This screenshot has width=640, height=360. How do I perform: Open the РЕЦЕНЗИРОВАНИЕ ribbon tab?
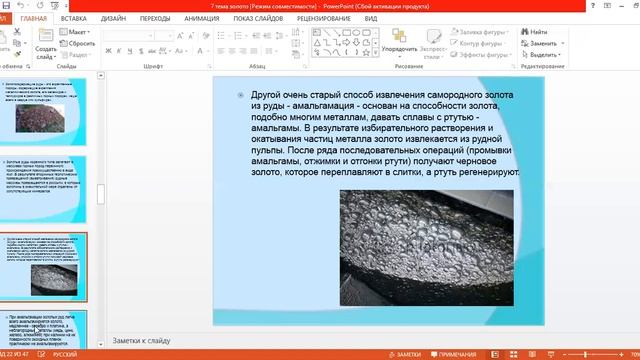[x=324, y=18]
